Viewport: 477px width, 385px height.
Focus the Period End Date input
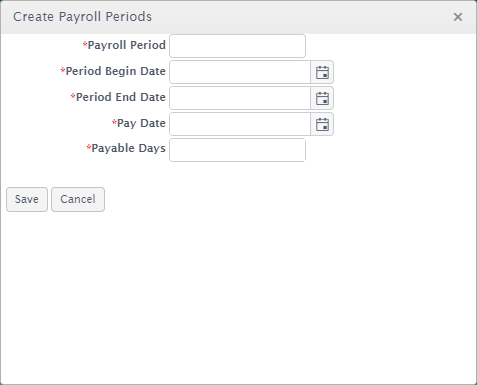pyautogui.click(x=240, y=98)
